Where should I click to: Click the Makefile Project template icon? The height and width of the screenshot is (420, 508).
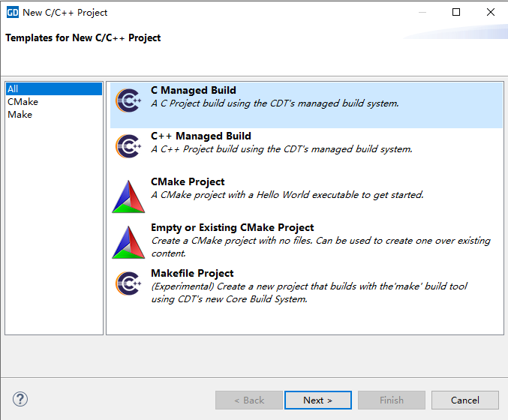pos(128,283)
